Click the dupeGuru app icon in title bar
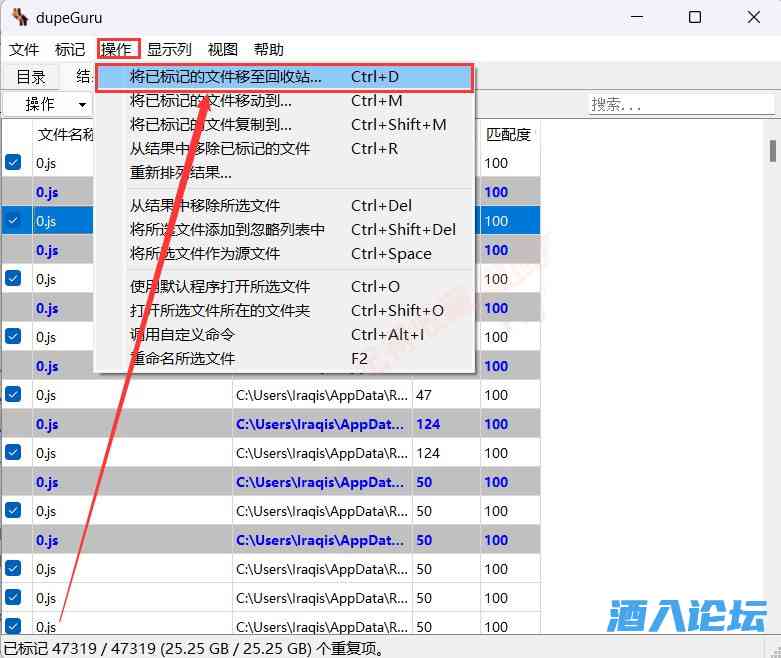Screen dimensions: 781x658 [19, 17]
